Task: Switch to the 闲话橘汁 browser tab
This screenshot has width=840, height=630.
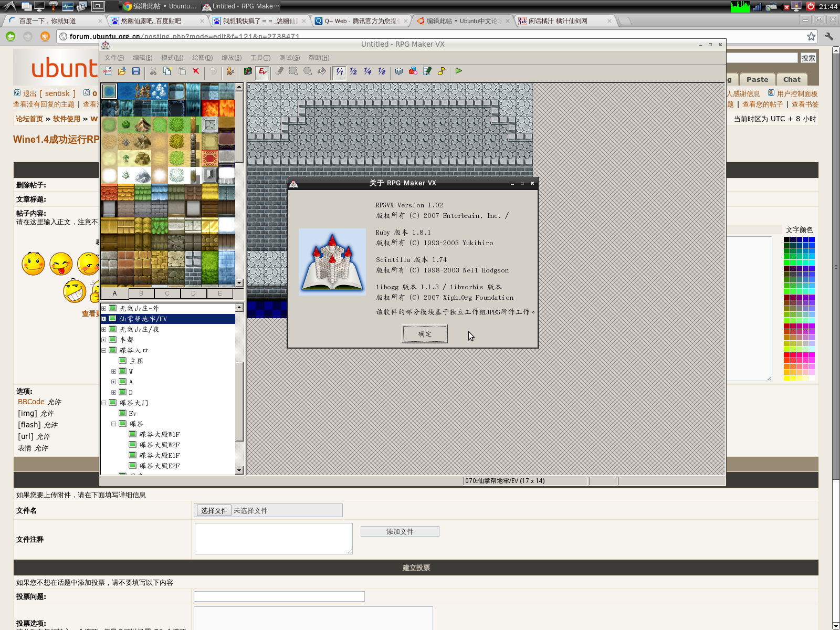Action: pyautogui.click(x=564, y=21)
